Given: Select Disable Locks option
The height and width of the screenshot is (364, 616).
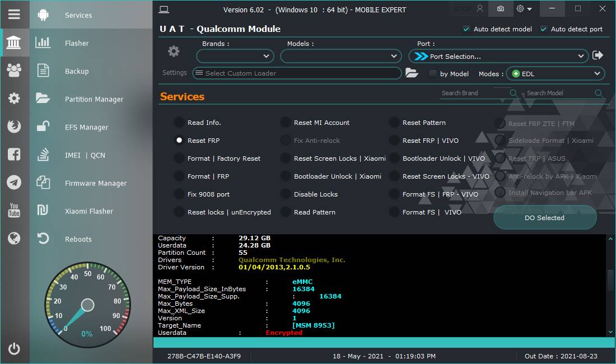Looking at the screenshot, I should click(x=286, y=194).
